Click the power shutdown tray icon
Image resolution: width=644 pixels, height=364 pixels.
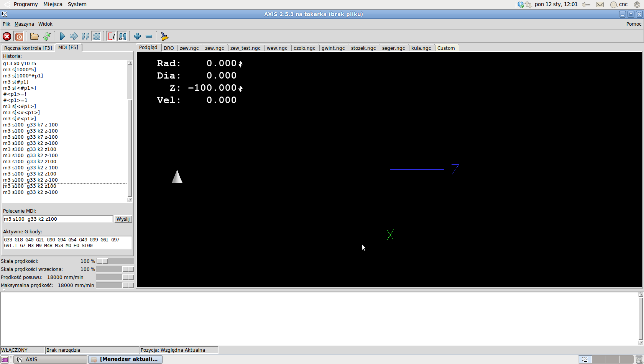coord(637,5)
